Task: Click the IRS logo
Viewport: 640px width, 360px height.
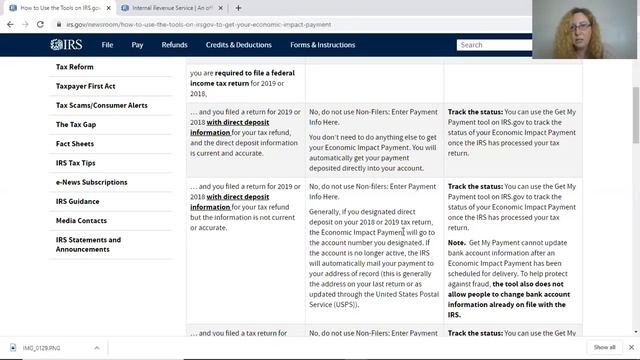Action: 66,44
